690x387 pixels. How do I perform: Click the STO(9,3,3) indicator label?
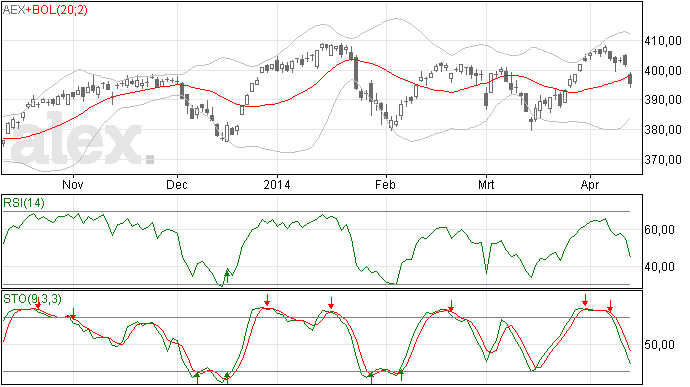coord(32,299)
